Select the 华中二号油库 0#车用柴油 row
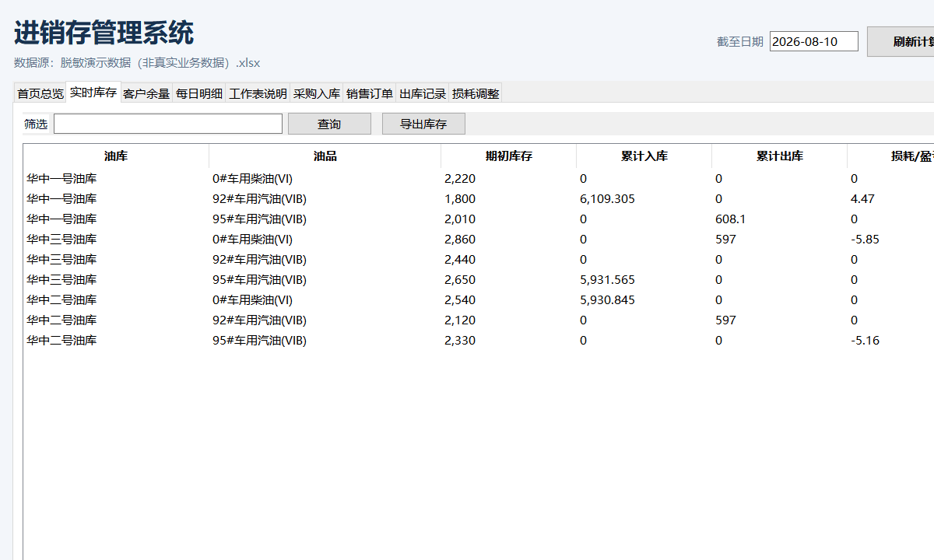The image size is (934, 560). [x=479, y=300]
